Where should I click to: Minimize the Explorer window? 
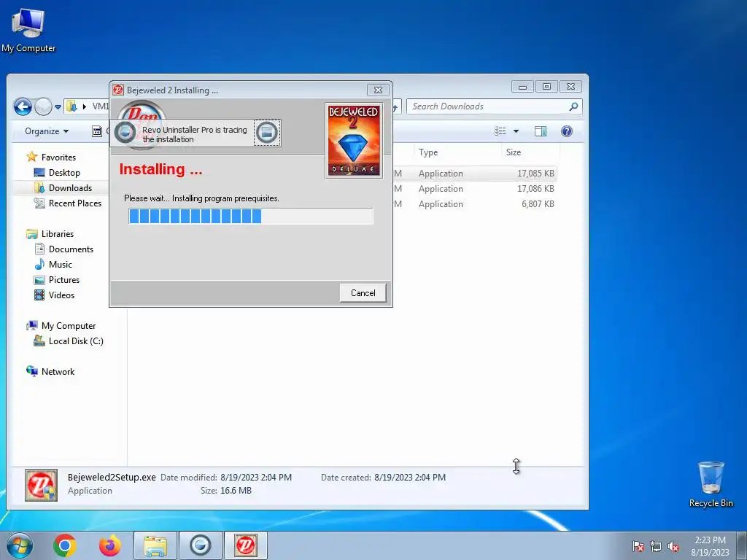click(522, 87)
